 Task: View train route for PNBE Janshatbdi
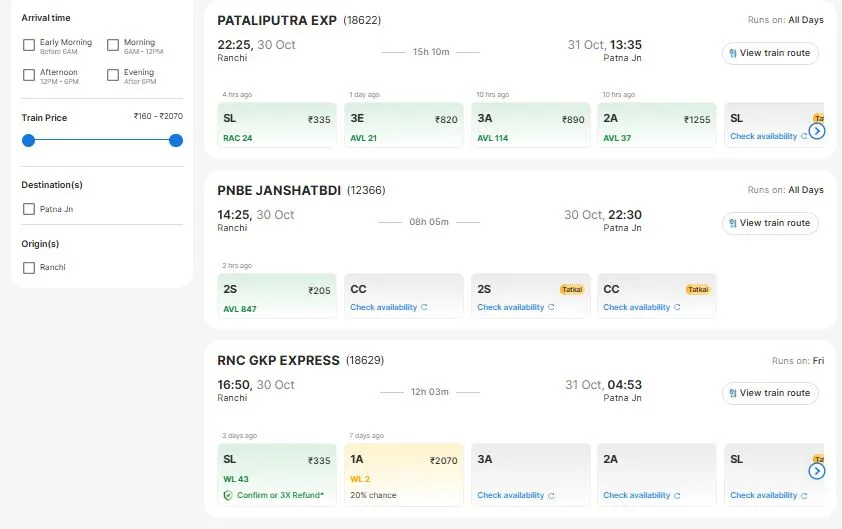pos(770,223)
